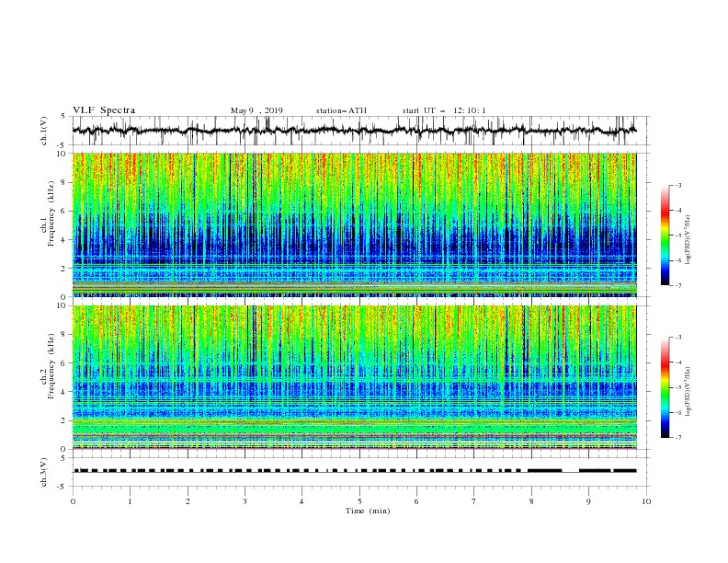The image size is (728, 563).
Task: Click the time axis tick label '0'
Action: pyautogui.click(x=73, y=501)
